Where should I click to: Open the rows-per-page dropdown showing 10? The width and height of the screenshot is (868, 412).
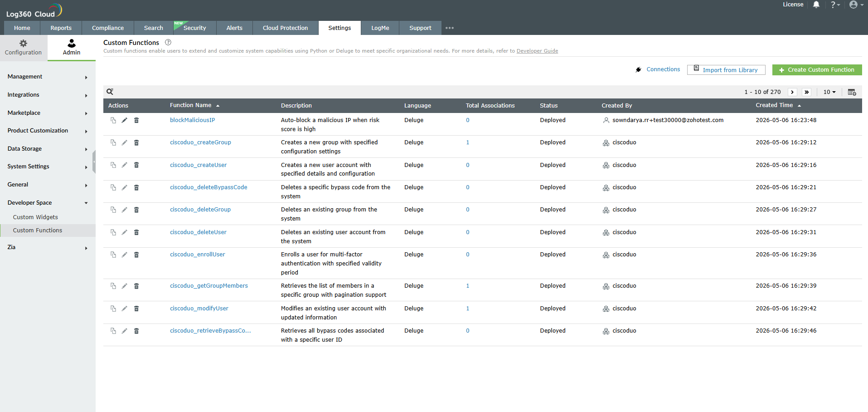pos(829,92)
